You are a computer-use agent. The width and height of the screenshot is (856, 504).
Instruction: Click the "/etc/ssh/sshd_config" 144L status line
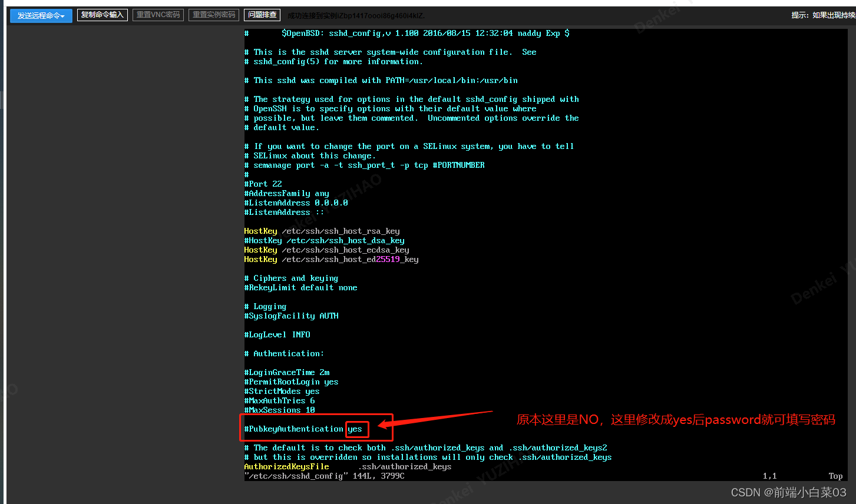pos(325,476)
